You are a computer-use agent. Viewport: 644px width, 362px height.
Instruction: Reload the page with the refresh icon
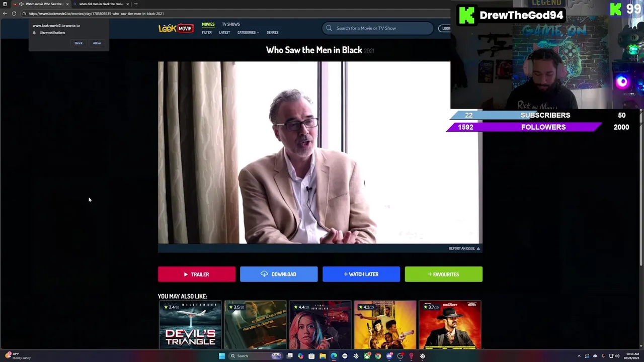coord(14,14)
